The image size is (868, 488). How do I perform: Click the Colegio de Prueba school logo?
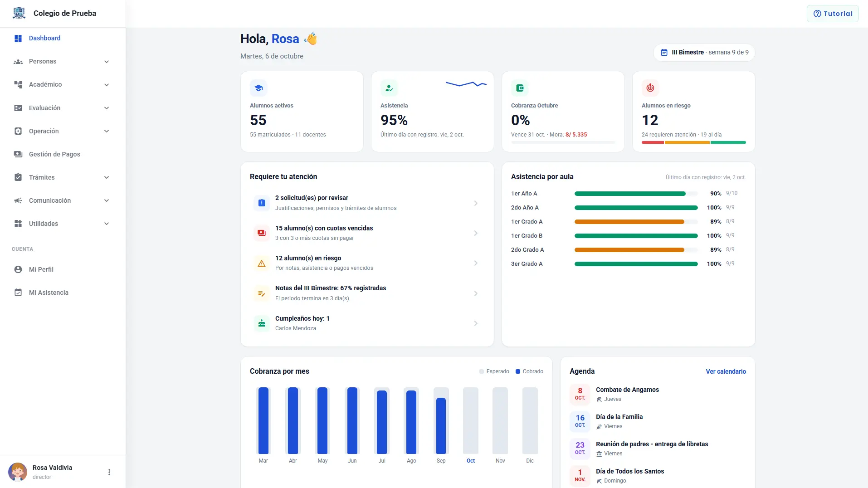coord(19,13)
